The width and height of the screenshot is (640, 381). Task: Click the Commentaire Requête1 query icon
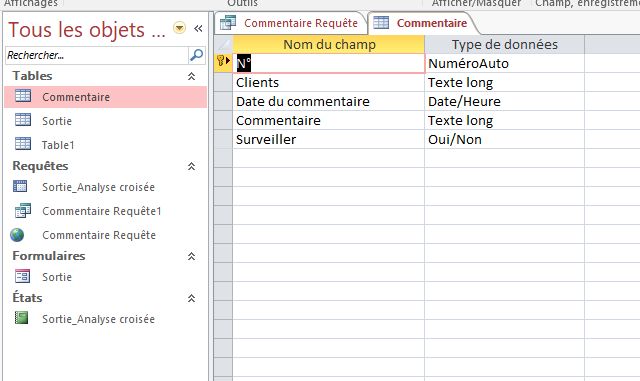click(23, 210)
